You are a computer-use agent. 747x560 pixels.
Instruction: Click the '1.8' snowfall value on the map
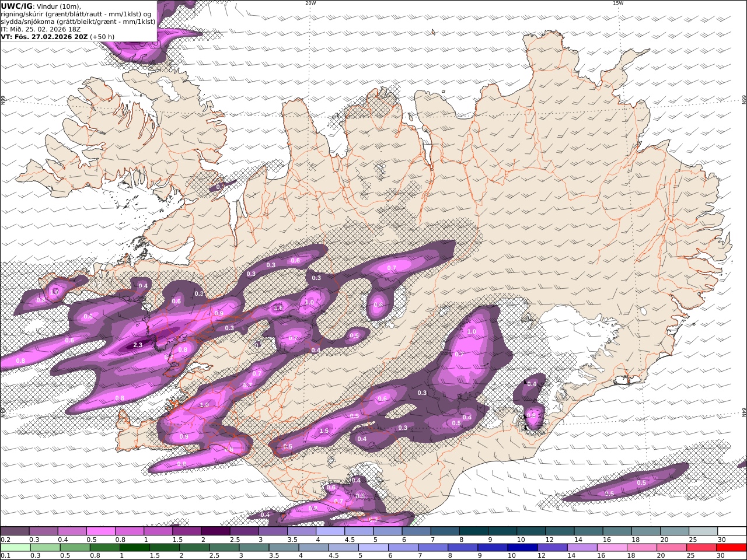point(278,307)
